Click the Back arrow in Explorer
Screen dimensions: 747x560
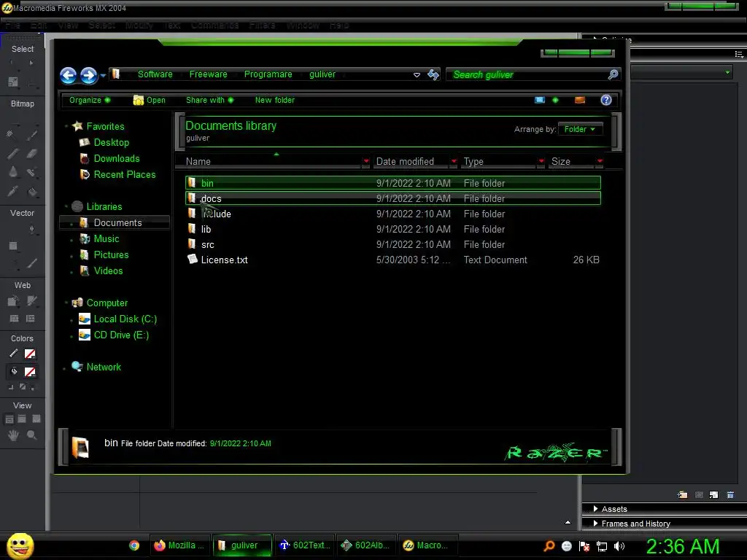(x=68, y=75)
